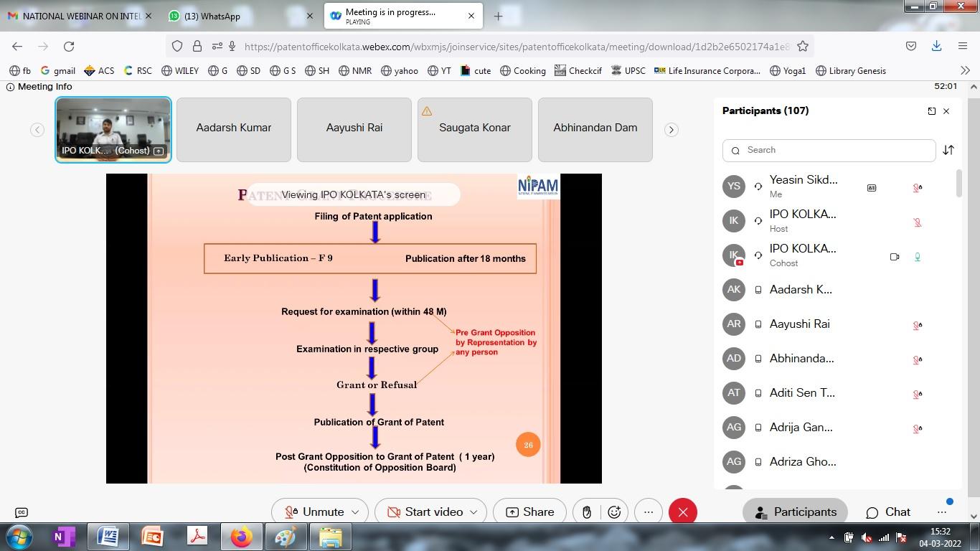Screen dimensions: 980x551
Task: Open Meeting Info
Action: coord(39,86)
